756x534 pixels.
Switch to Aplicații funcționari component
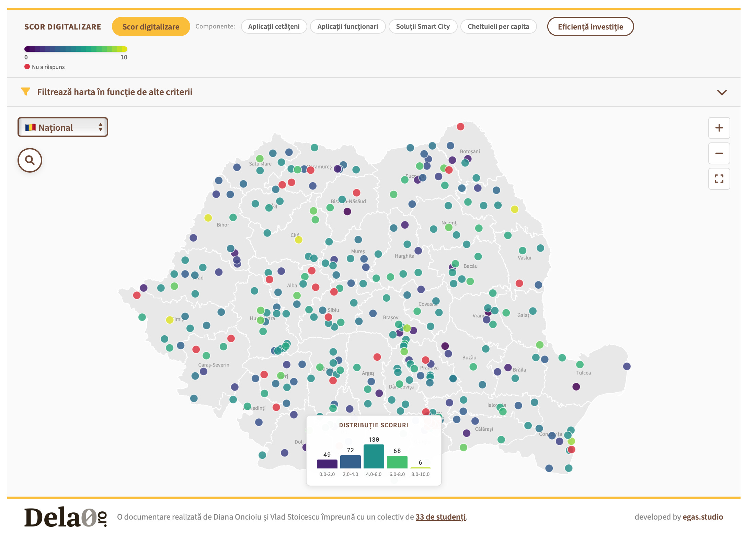click(x=347, y=27)
